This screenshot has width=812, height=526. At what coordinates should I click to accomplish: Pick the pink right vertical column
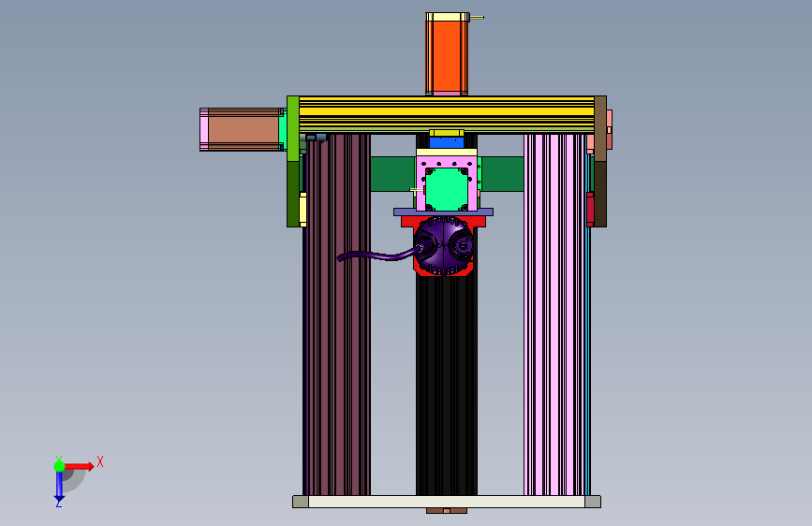[x=554, y=314]
